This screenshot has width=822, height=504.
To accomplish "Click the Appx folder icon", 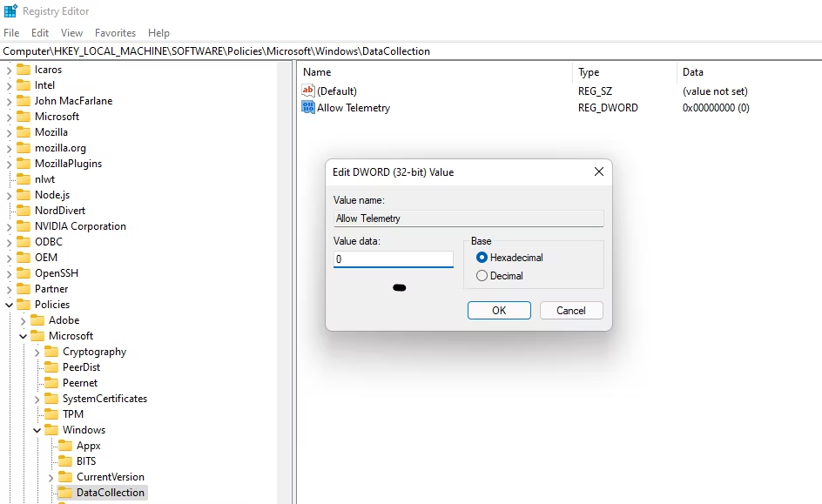I will tap(65, 446).
